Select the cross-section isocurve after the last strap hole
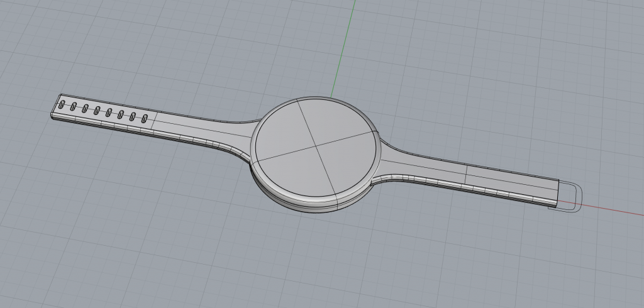This screenshot has width=644, height=308. point(154,121)
